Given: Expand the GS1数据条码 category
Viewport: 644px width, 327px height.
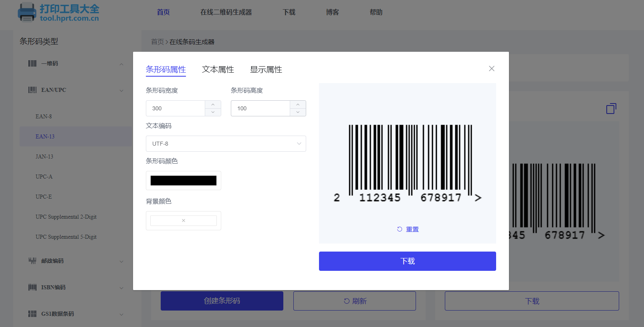Looking at the screenshot, I should coord(121,314).
